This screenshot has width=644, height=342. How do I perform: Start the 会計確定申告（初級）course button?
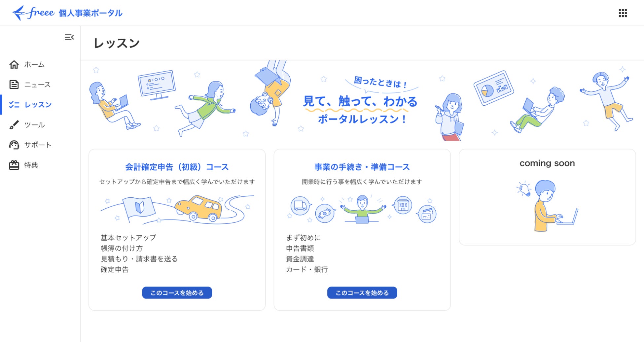(x=177, y=293)
